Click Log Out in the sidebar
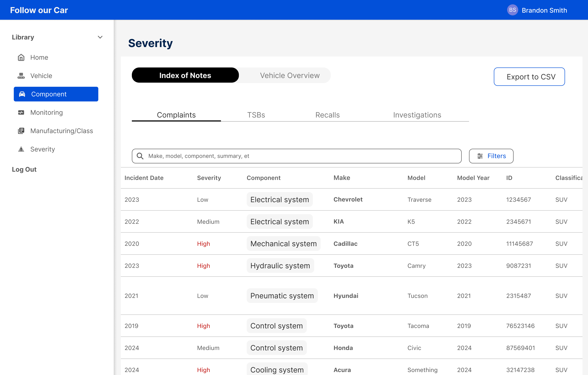Screen dimensions: 588x375 (x=24, y=169)
